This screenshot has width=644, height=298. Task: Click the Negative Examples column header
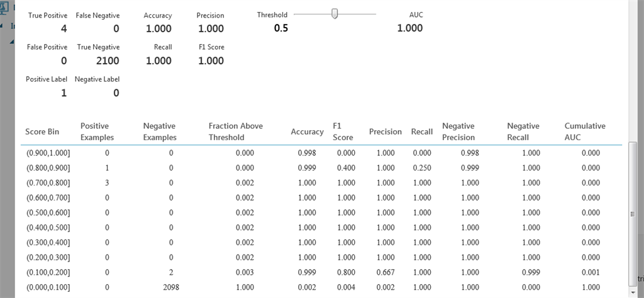point(159,131)
